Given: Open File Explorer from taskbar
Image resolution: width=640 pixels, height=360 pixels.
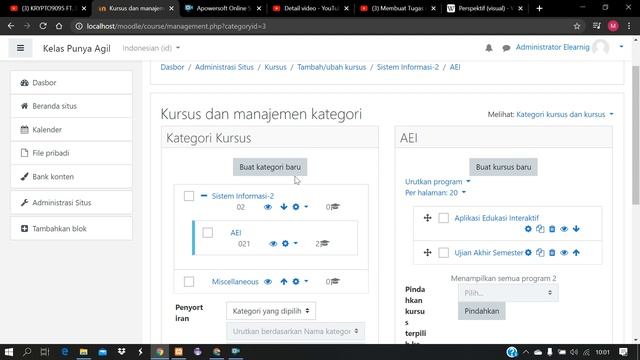Looking at the screenshot, I should 84,352.
